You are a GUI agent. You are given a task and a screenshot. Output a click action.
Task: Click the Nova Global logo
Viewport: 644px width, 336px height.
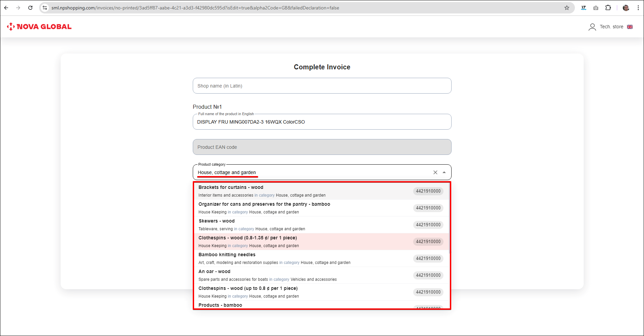point(39,27)
